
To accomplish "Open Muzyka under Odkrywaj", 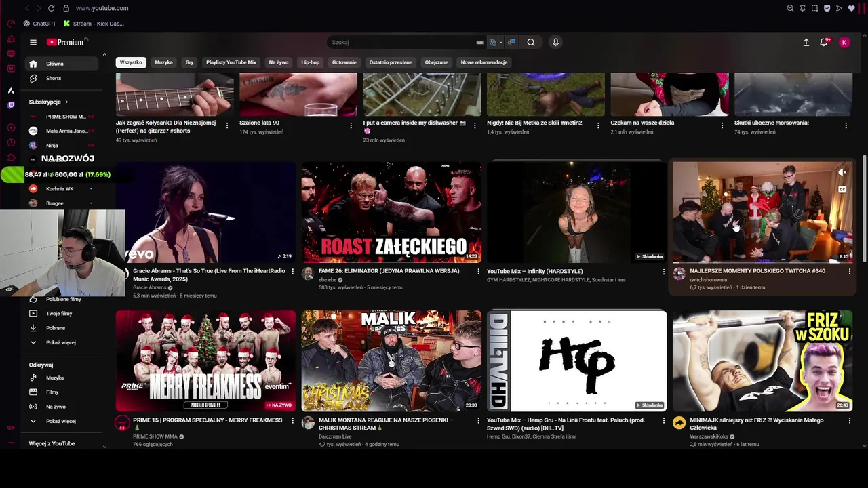I will [63, 378].
